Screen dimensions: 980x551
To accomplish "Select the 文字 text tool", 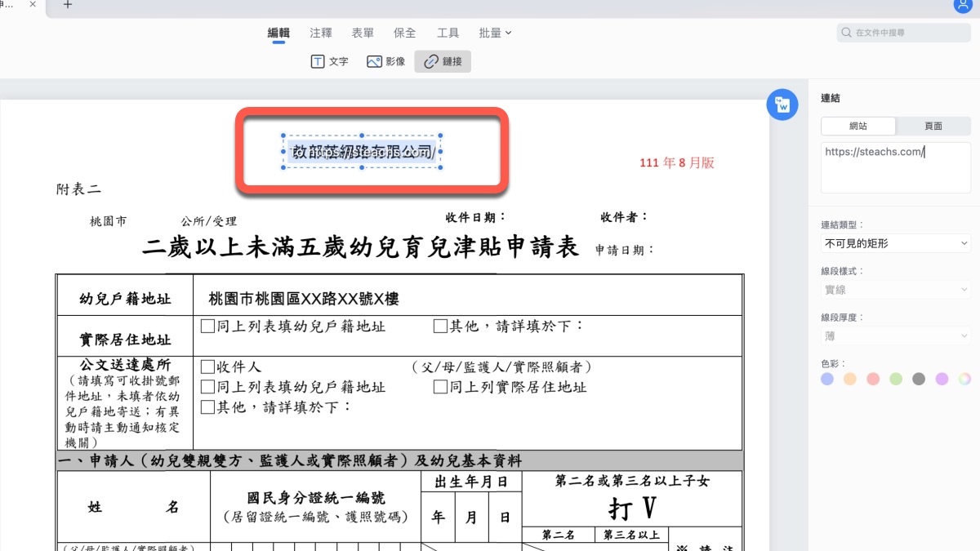I will point(330,61).
